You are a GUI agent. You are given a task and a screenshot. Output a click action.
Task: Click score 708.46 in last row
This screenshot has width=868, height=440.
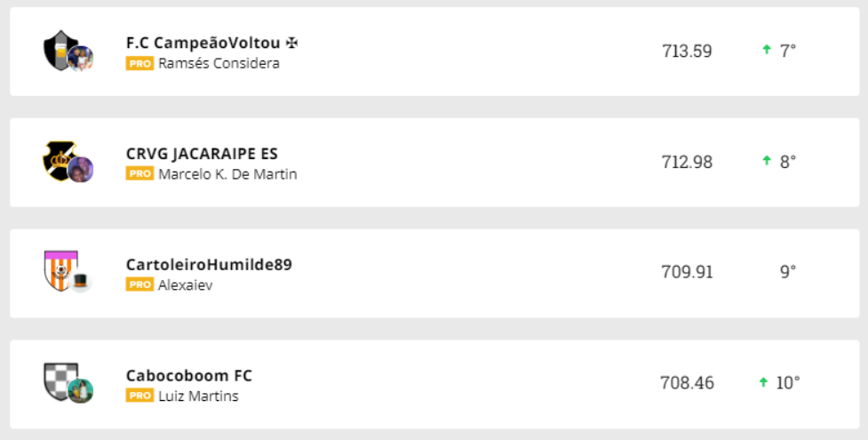[x=687, y=383]
